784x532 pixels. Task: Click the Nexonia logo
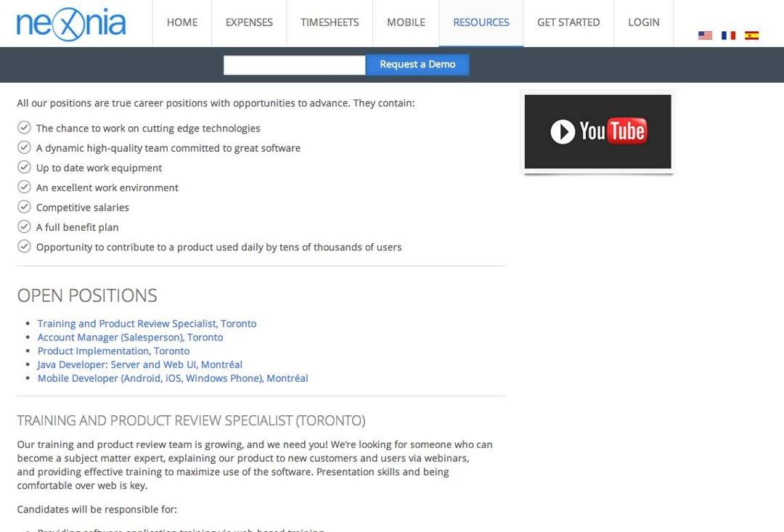(x=71, y=23)
